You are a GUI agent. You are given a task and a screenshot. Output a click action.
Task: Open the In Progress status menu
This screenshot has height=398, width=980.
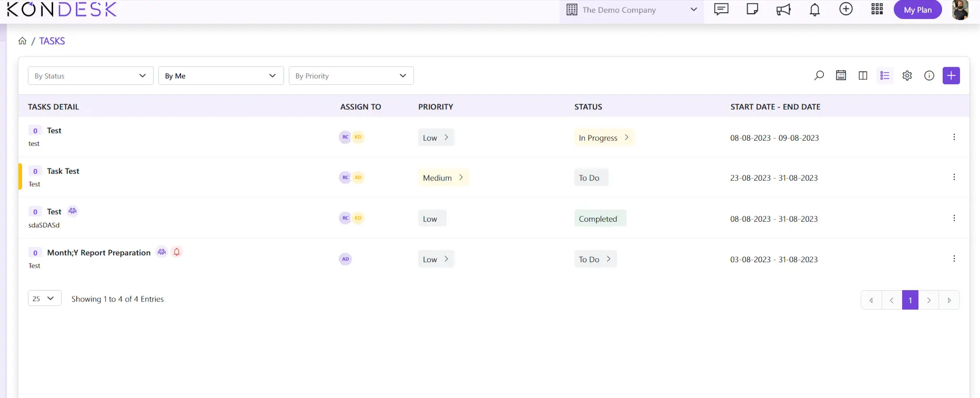click(604, 137)
